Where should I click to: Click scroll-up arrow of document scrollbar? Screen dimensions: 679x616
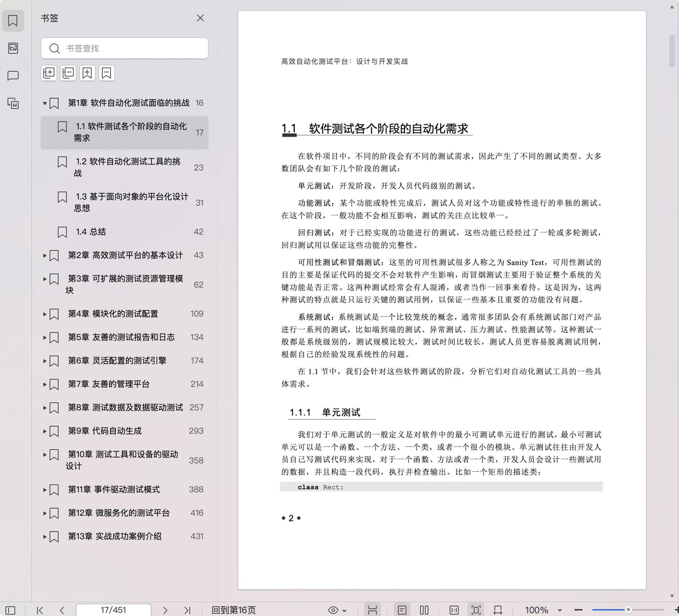[672, 7]
